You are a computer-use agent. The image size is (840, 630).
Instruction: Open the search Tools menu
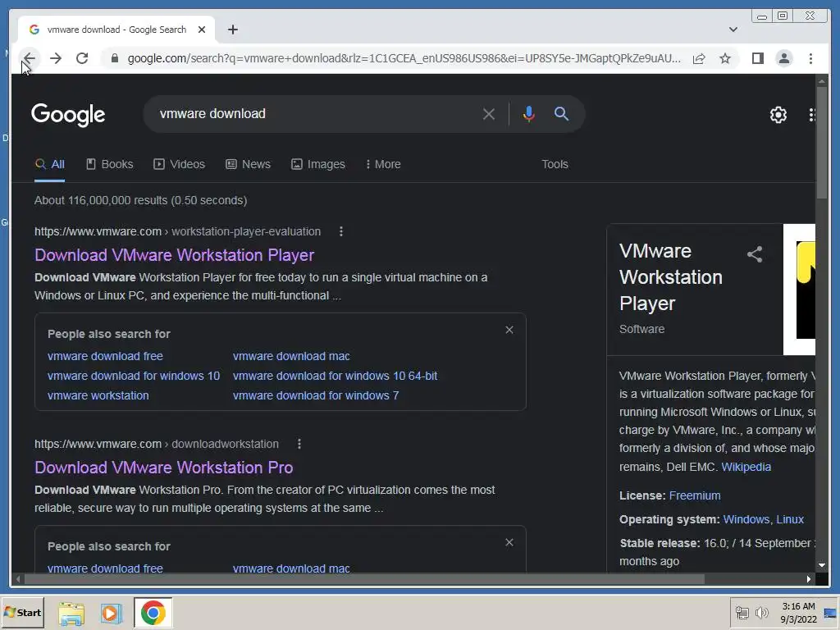(x=555, y=164)
